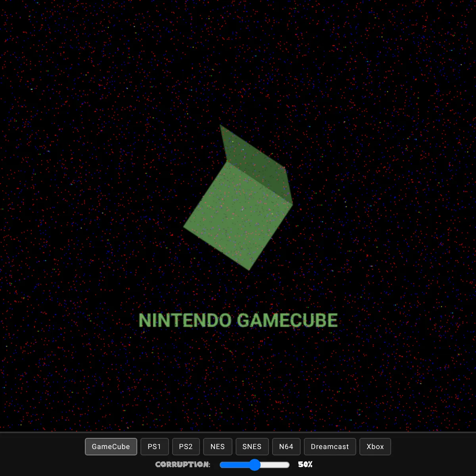Screen dimensions: 476x476
Task: Open the Dreamcast console option
Action: tap(330, 447)
